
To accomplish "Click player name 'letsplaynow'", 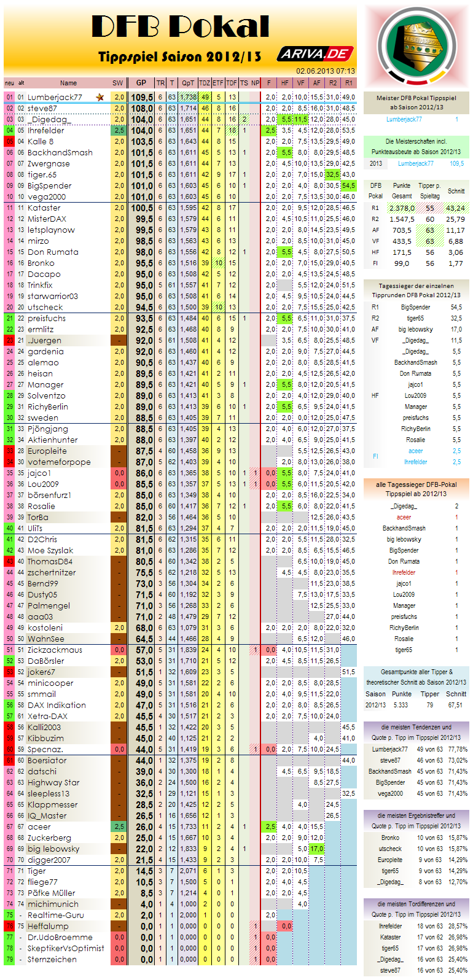I will pos(51,230).
